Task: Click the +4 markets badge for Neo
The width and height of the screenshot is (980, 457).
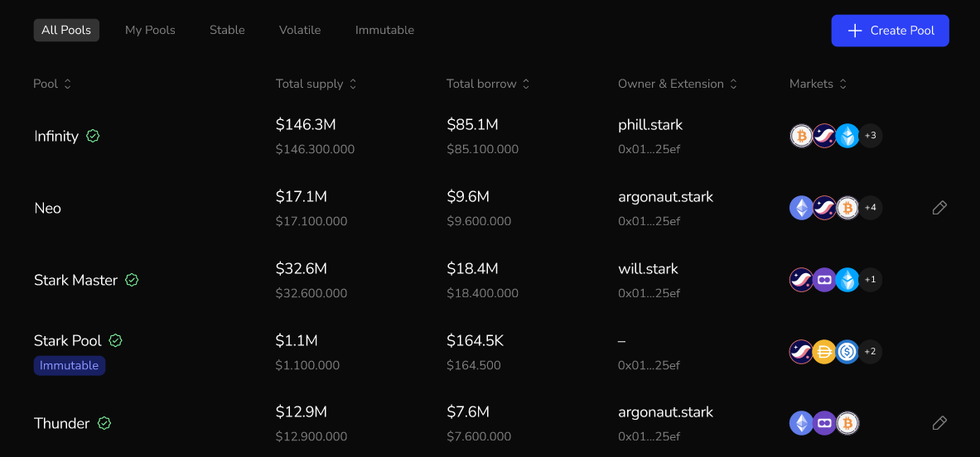Action: pyautogui.click(x=870, y=208)
